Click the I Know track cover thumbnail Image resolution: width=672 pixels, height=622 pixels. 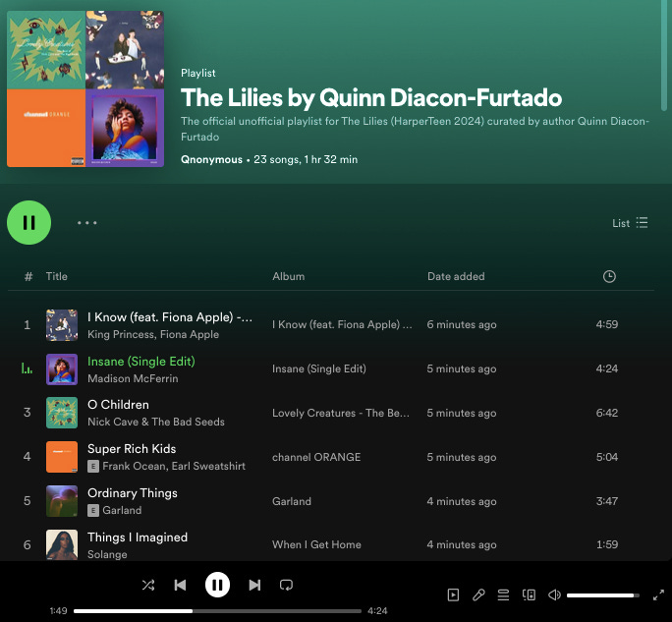[x=62, y=325]
